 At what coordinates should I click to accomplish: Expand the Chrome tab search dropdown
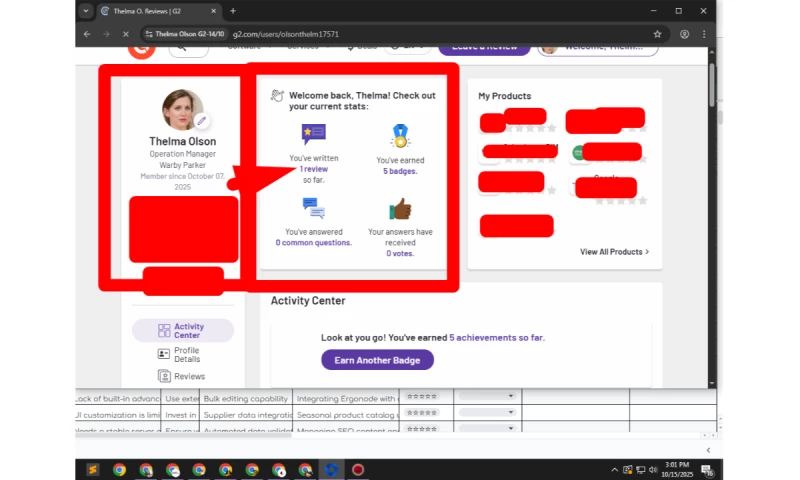pos(86,11)
